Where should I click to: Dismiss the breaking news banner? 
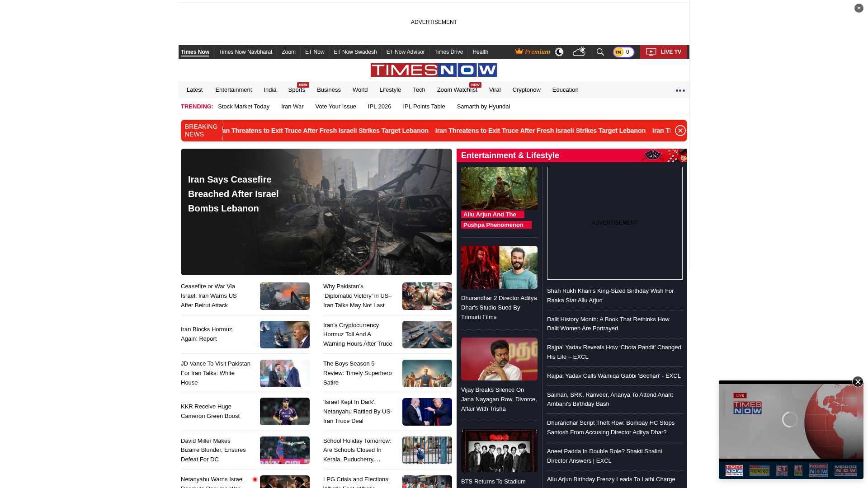coord(680,131)
